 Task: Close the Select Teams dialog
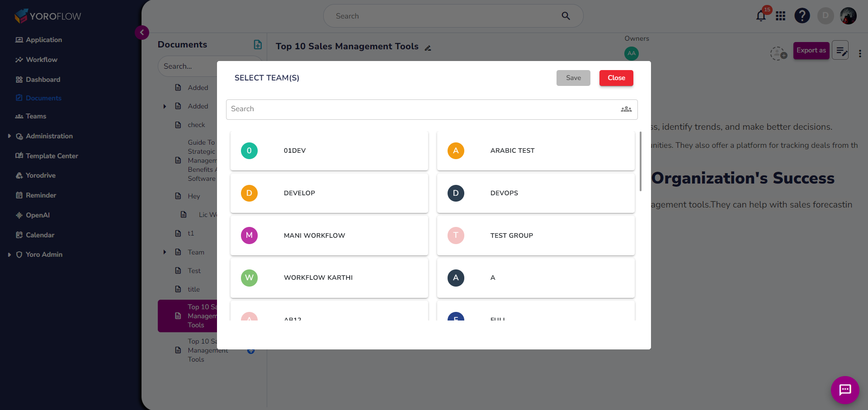pyautogui.click(x=616, y=78)
